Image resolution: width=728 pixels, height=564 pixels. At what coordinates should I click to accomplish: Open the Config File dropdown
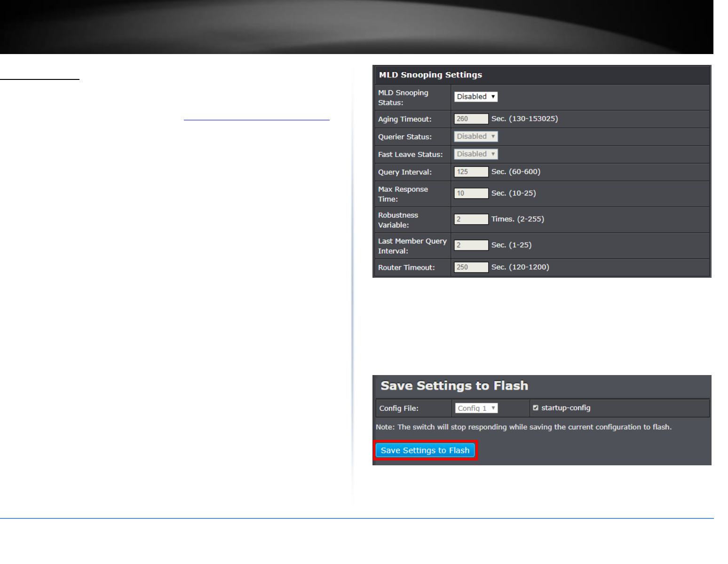(476, 408)
